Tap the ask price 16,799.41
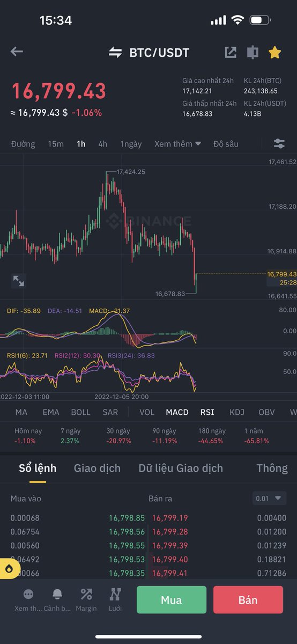Viewport: 297px width, 644px height. coord(170,573)
